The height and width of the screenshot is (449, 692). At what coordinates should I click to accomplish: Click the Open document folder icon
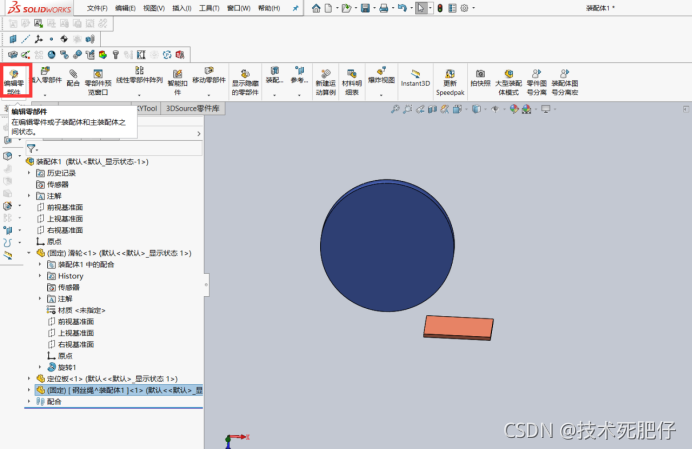click(346, 8)
